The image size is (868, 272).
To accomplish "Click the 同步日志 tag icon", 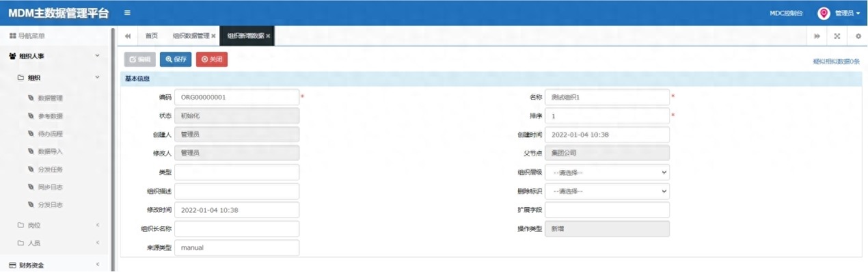I will click(31, 187).
